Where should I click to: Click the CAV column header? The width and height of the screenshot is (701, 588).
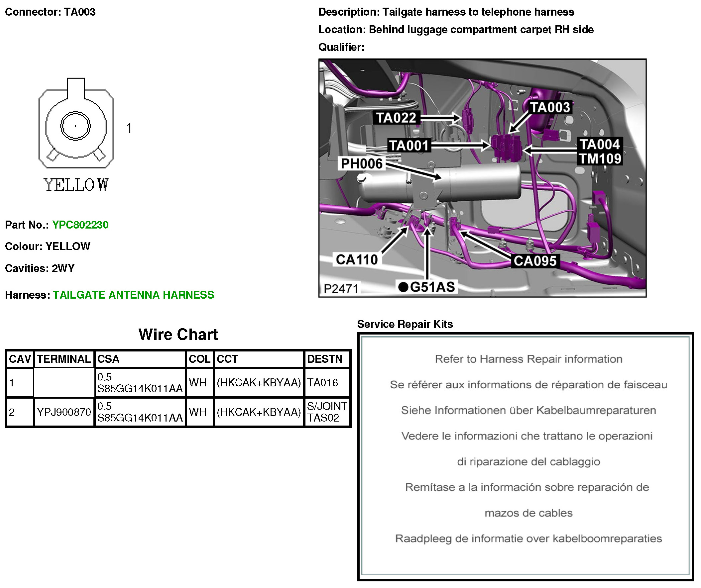coord(20,359)
